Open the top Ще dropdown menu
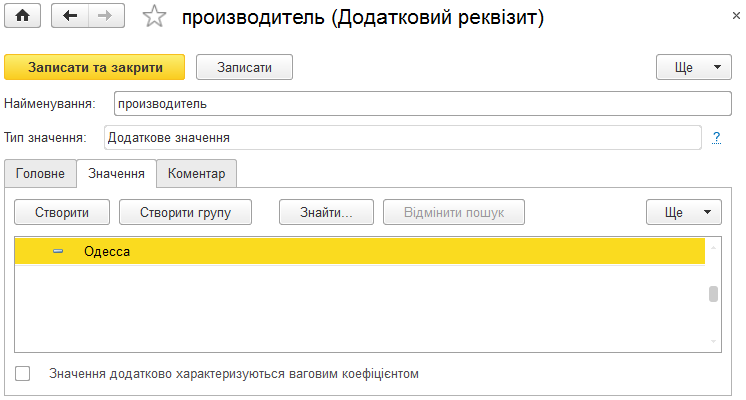Screen dimensions: 746x400 694,67
